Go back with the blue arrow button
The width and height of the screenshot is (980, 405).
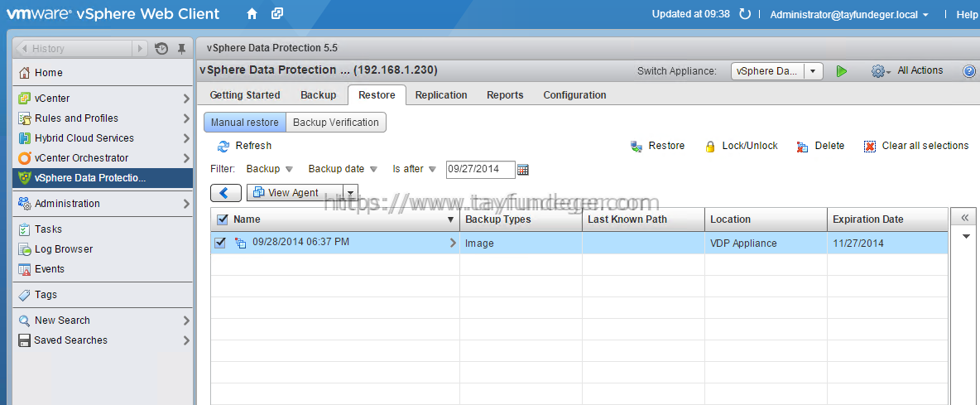pos(226,193)
